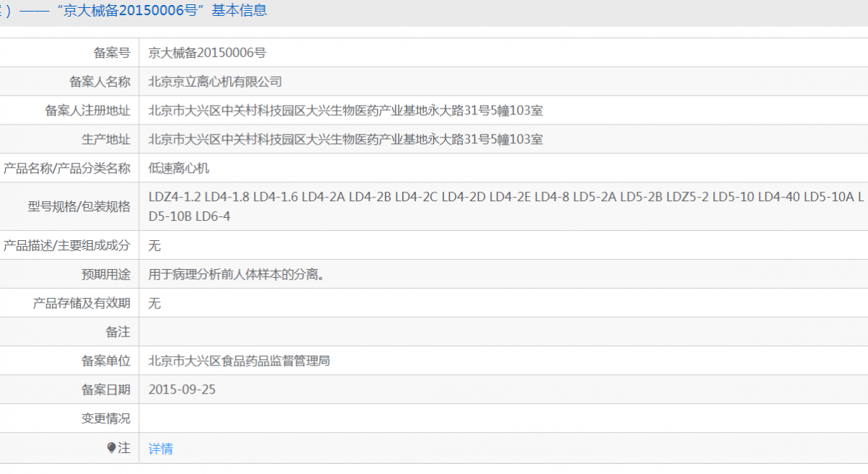Select the 备注 label

pyautogui.click(x=118, y=332)
